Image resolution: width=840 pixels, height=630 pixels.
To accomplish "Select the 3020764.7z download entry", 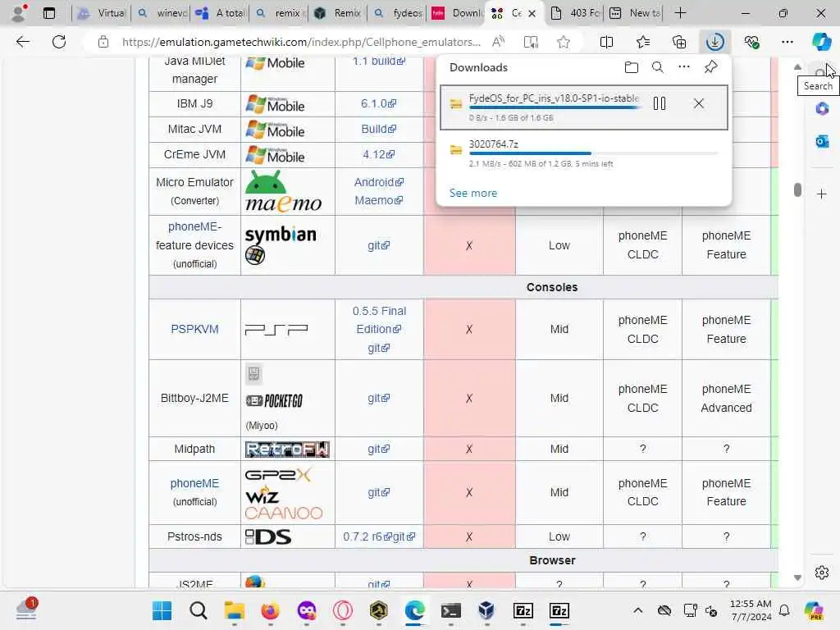I will (584, 153).
